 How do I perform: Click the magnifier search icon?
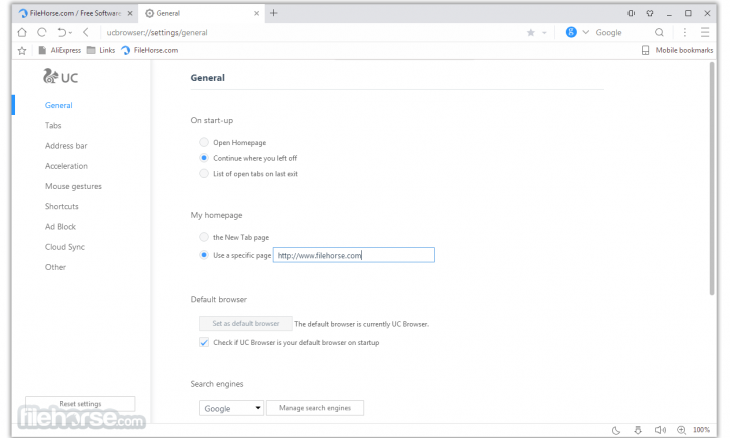[659, 32]
